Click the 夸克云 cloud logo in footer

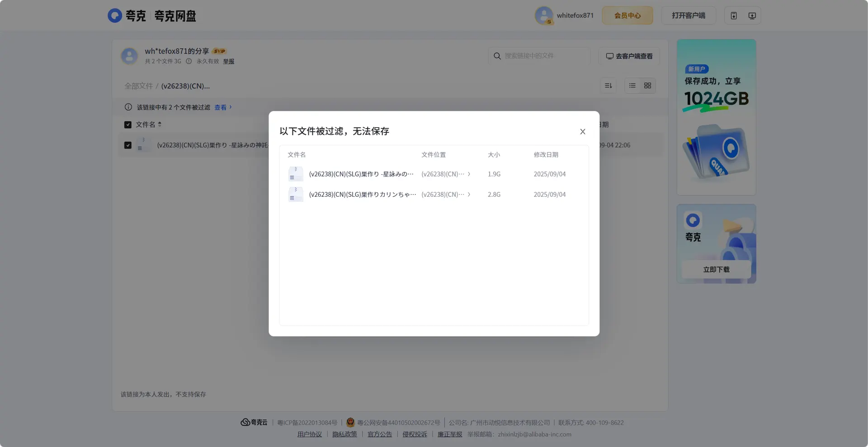click(254, 423)
